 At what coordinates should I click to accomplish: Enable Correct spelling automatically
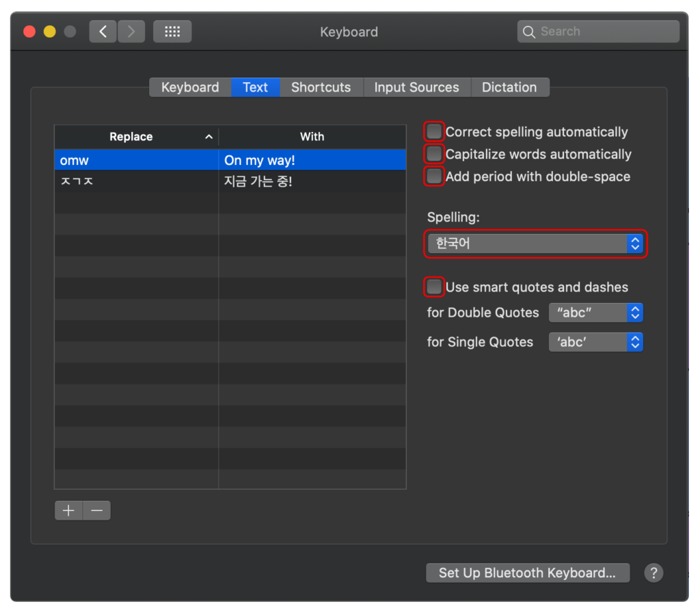(434, 132)
